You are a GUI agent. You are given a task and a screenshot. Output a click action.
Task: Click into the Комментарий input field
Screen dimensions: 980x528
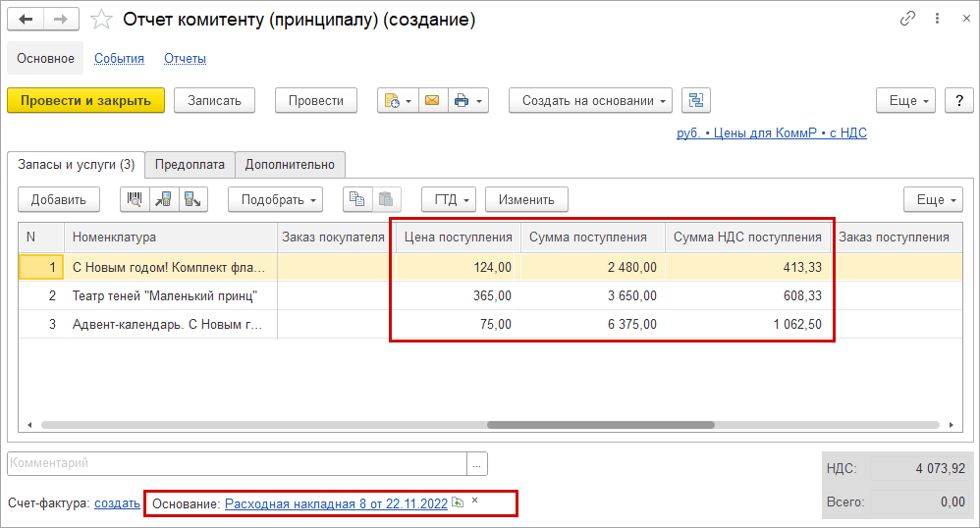pyautogui.click(x=237, y=463)
